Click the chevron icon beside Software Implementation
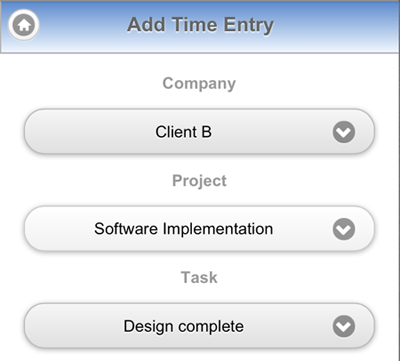Image resolution: width=400 pixels, height=361 pixels. pos(344,229)
